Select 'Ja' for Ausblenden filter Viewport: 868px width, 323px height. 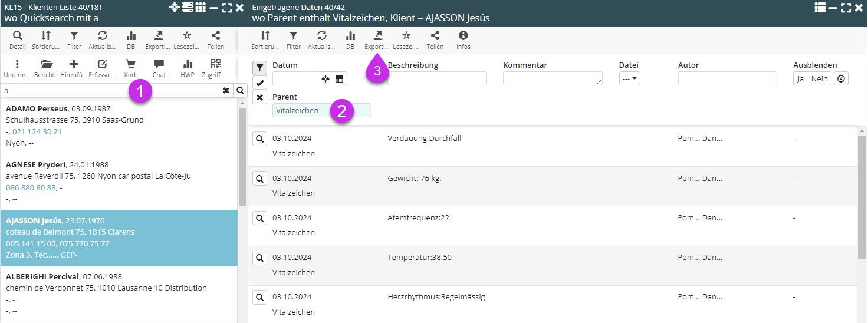800,78
